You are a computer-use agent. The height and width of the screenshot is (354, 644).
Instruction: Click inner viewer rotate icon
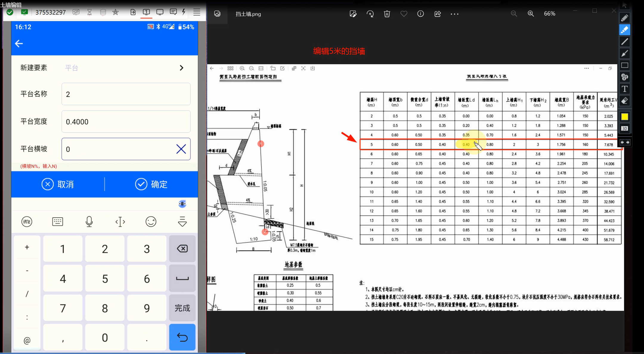273,68
